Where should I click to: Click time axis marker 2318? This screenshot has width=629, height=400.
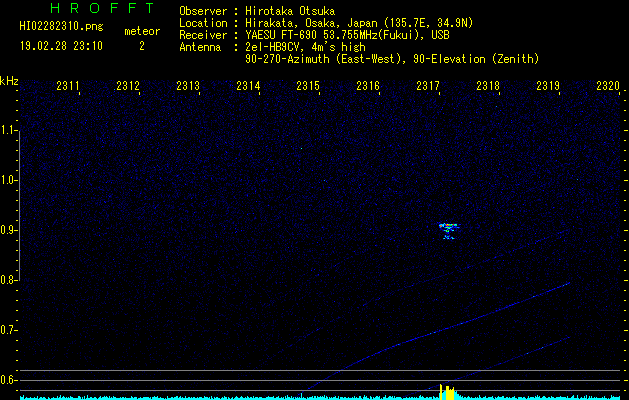tap(488, 85)
